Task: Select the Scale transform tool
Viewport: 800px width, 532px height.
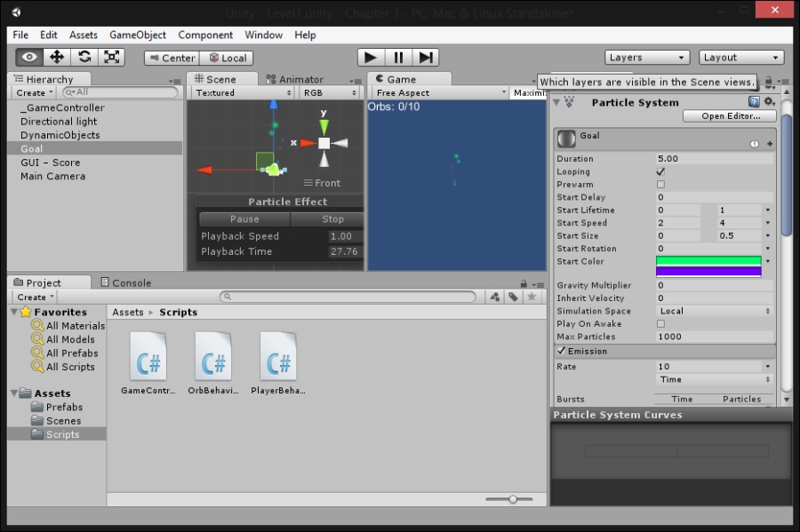Action: pos(112,57)
